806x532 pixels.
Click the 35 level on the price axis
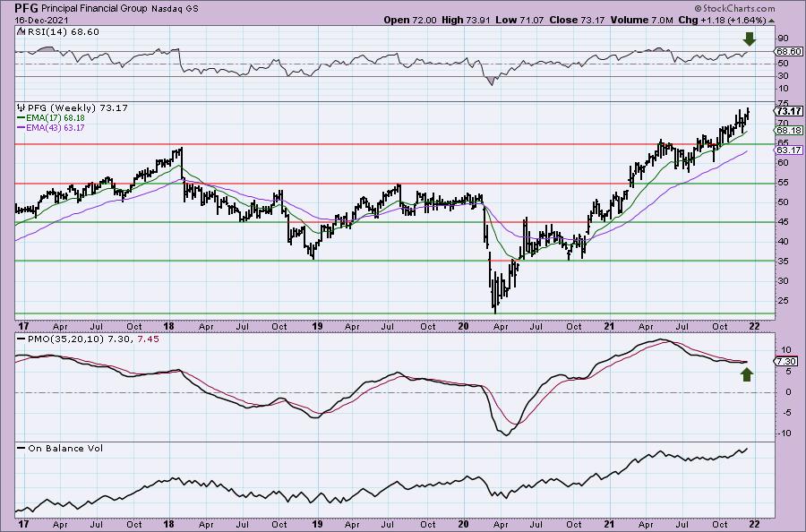click(784, 262)
